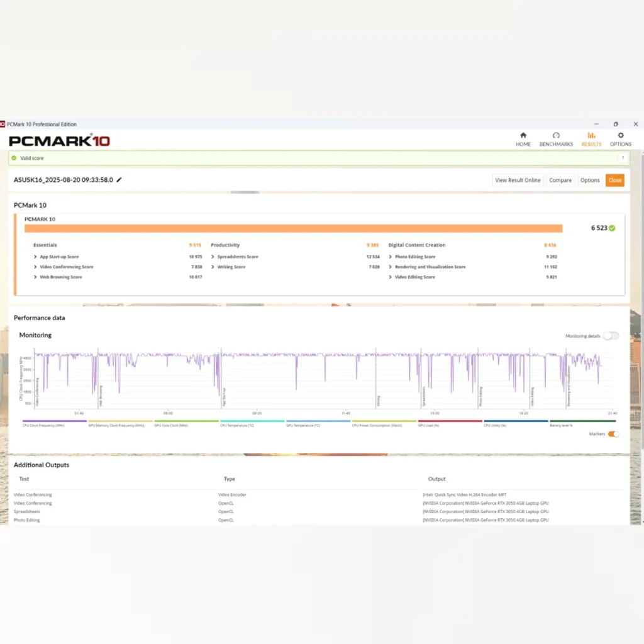644x644 pixels.
Task: Click the Productivity score 9 385
Action: click(372, 245)
